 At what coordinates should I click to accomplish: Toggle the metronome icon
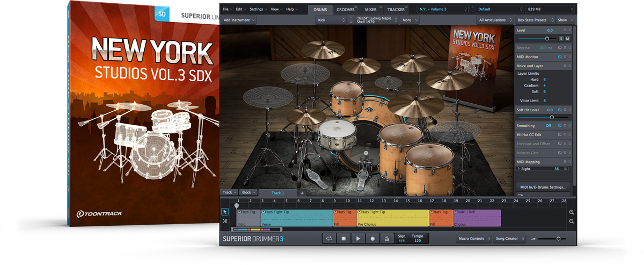[x=386, y=239]
